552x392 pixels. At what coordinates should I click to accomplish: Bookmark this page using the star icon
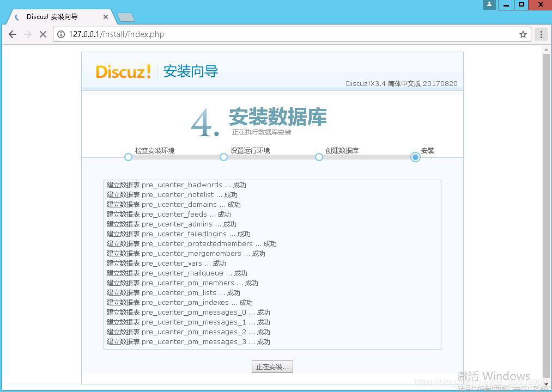523,34
